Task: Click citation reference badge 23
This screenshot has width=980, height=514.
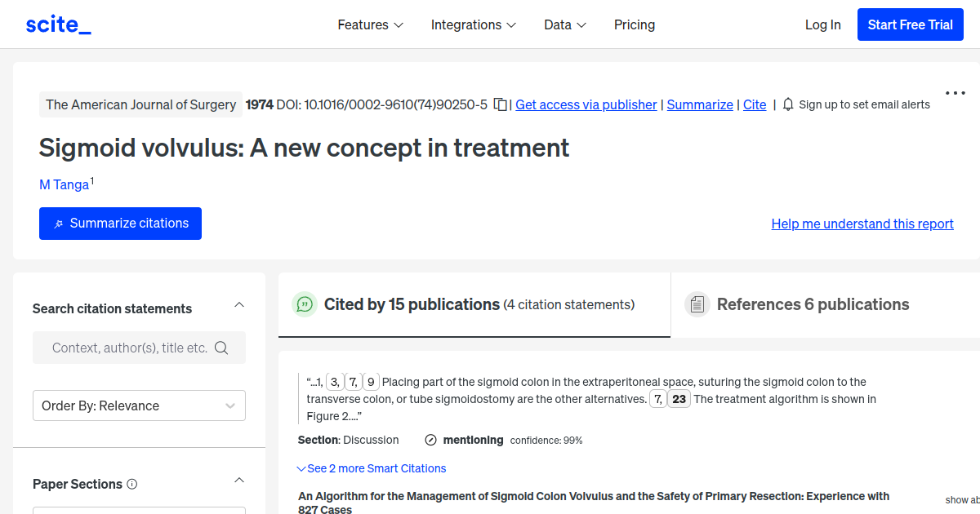Action: (679, 398)
